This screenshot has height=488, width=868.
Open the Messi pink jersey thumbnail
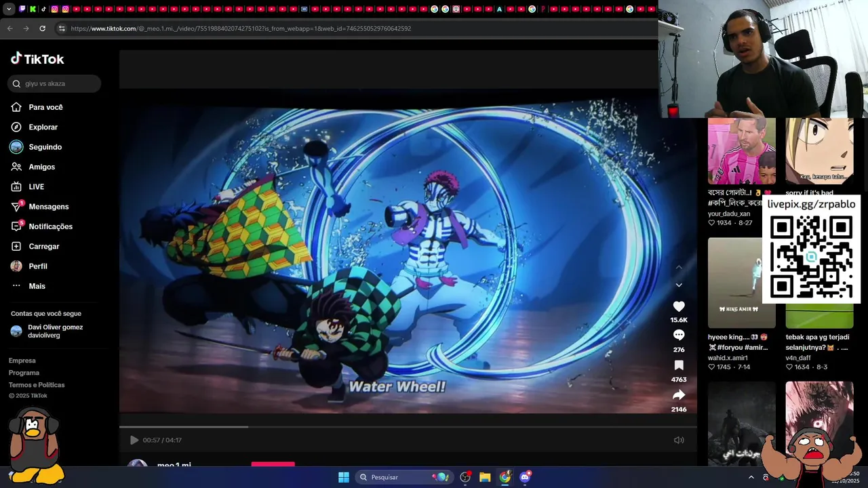tap(742, 151)
